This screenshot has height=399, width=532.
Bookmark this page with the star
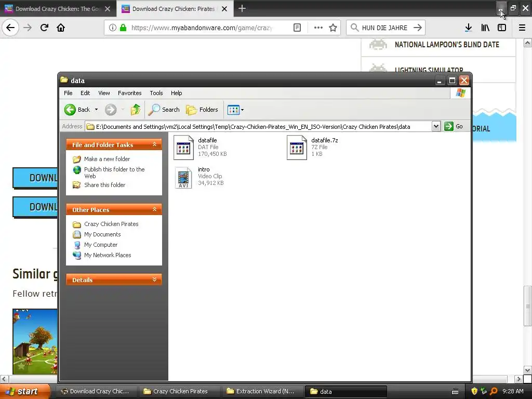click(x=333, y=28)
